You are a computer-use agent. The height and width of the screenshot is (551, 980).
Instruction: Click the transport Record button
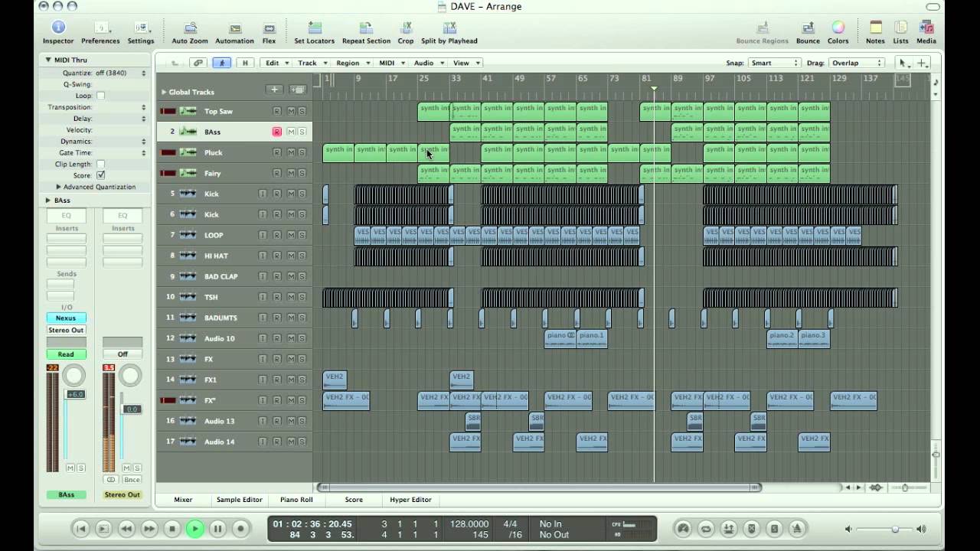pyautogui.click(x=240, y=528)
